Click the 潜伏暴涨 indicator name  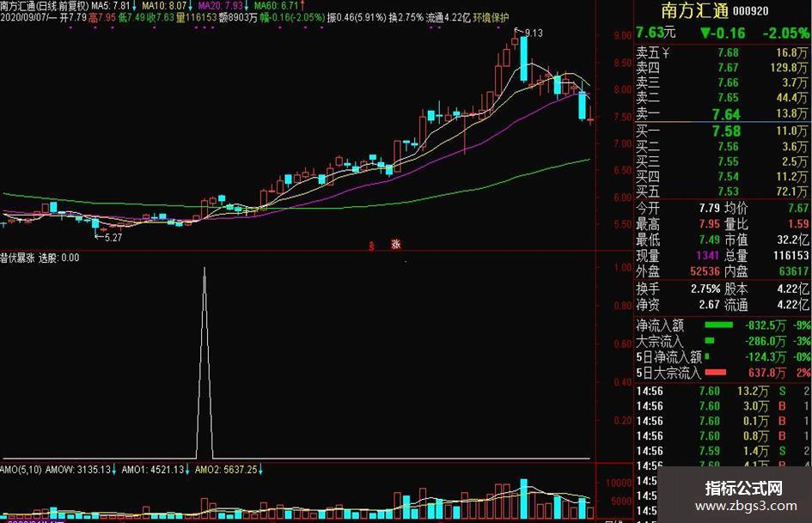point(17,258)
